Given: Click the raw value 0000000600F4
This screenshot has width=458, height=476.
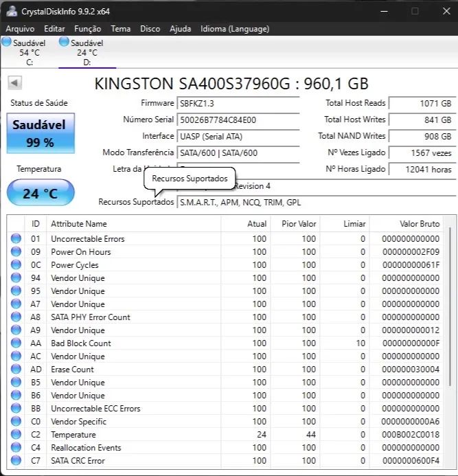Looking at the screenshot, I should pos(411,460).
